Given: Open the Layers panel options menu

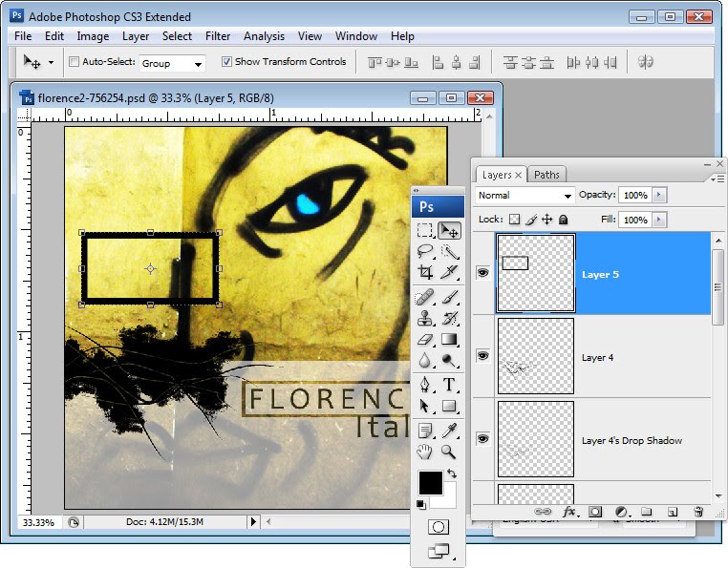Looking at the screenshot, I should (717, 179).
